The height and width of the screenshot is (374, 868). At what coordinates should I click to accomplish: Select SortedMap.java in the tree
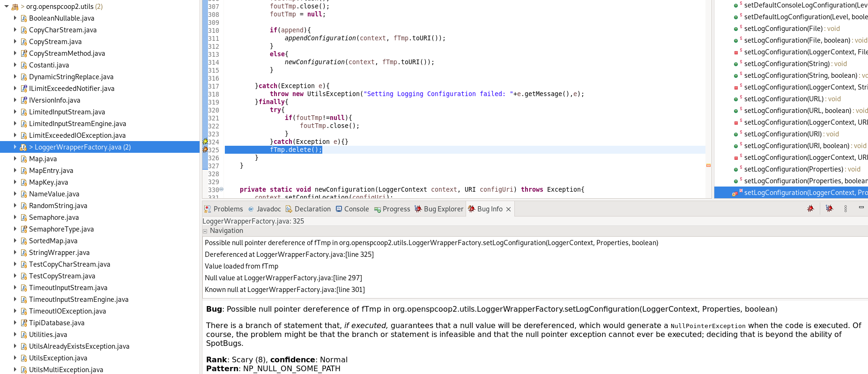tap(53, 241)
